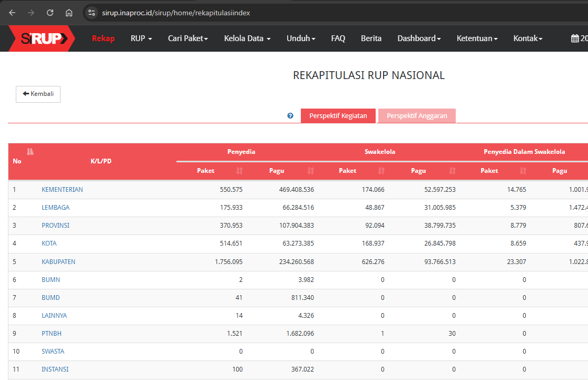The image size is (588, 380).
Task: Open the KOTA link
Action: [x=49, y=243]
